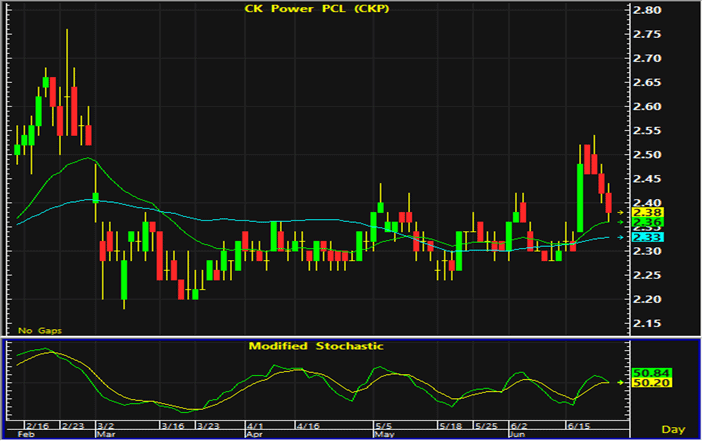This screenshot has height=441, width=703.
Task: Click the 2/23 date marker
Action: click(73, 426)
